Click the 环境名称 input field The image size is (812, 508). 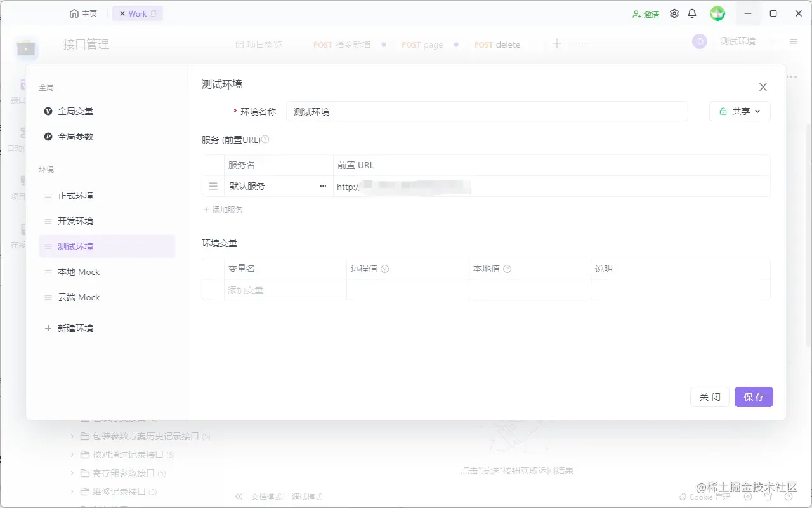487,111
